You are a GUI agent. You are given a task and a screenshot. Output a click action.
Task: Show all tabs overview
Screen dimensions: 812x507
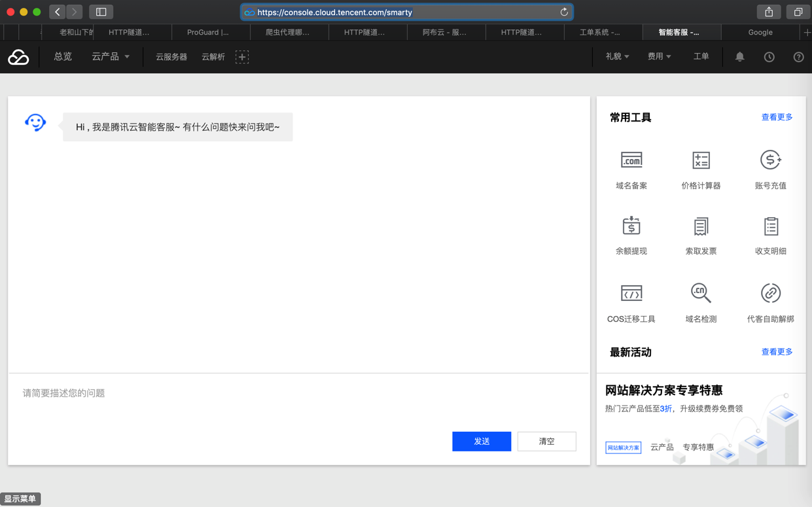pos(798,12)
